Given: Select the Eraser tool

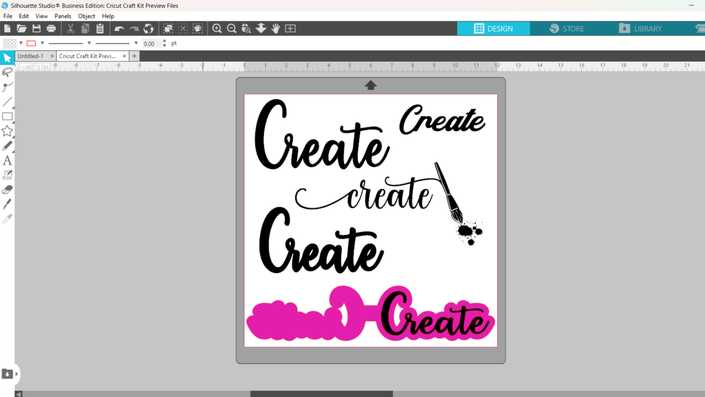Looking at the screenshot, I should pyautogui.click(x=7, y=190).
